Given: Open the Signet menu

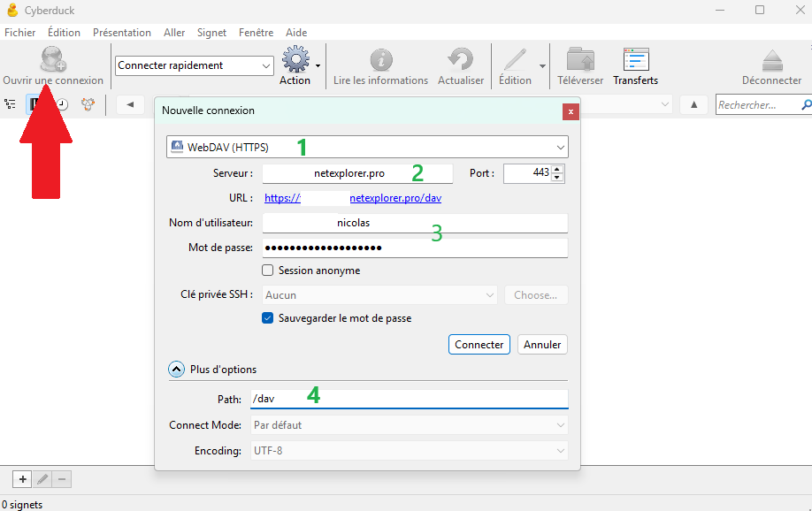Looking at the screenshot, I should [211, 33].
